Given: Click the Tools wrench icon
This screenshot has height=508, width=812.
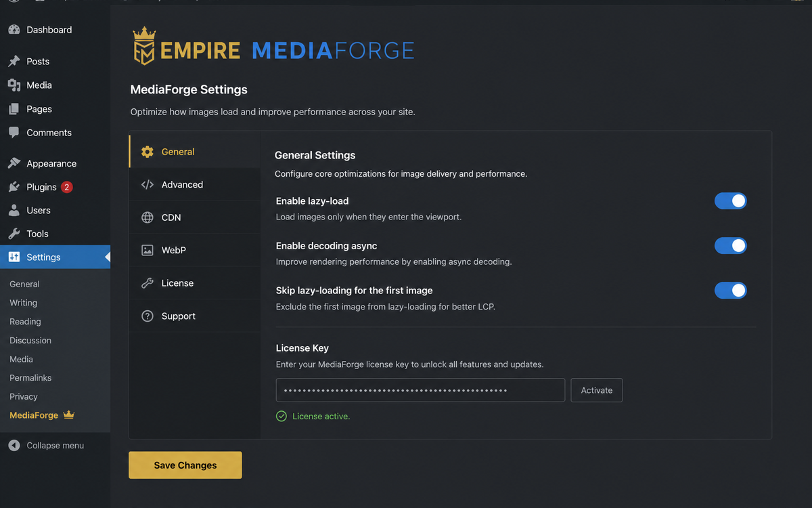Looking at the screenshot, I should pos(14,234).
